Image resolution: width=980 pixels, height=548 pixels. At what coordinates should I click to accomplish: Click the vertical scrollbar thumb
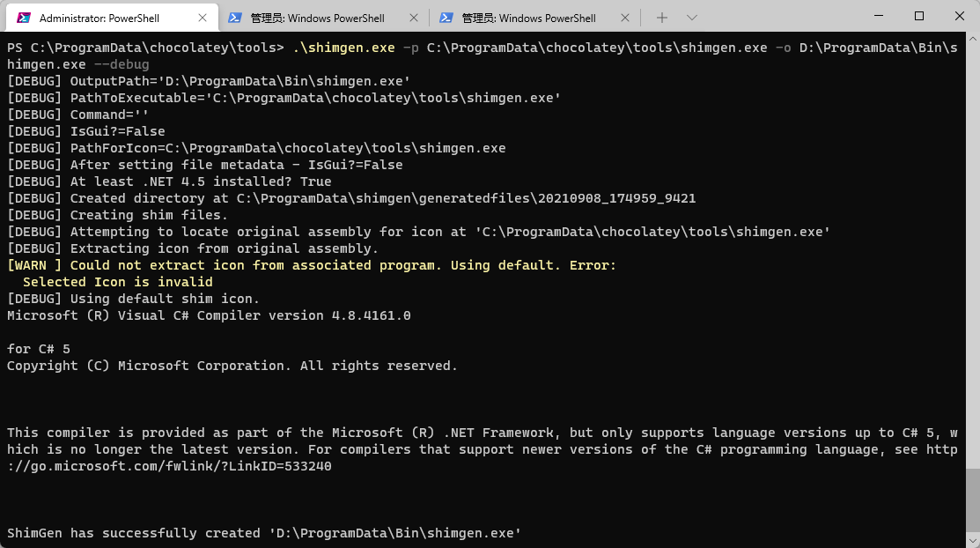(x=973, y=504)
